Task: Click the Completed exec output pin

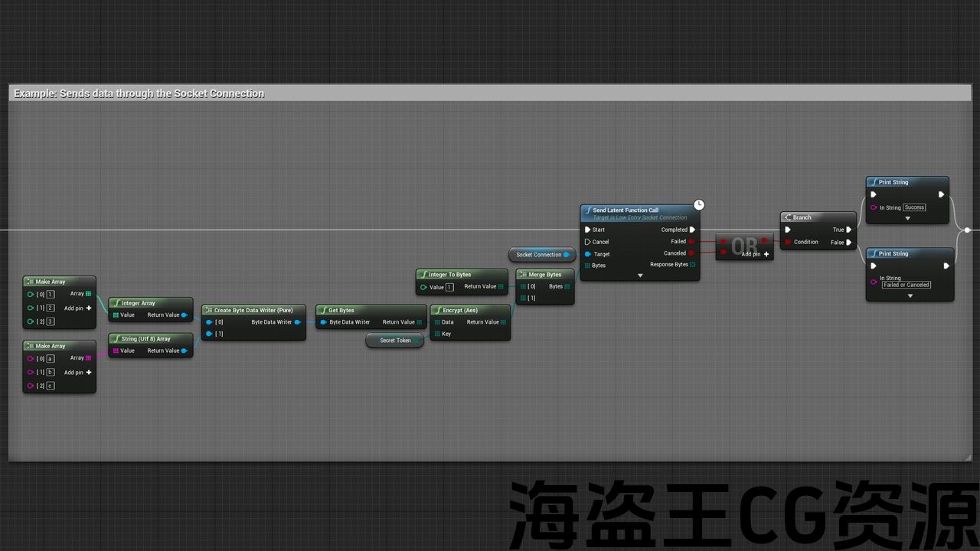Action: click(692, 230)
